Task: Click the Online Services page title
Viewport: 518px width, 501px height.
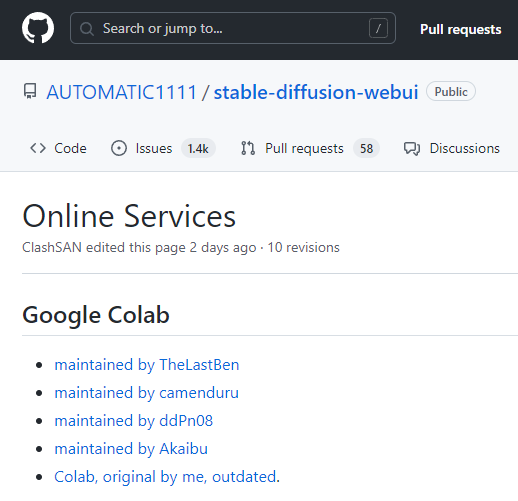Action: (x=129, y=216)
